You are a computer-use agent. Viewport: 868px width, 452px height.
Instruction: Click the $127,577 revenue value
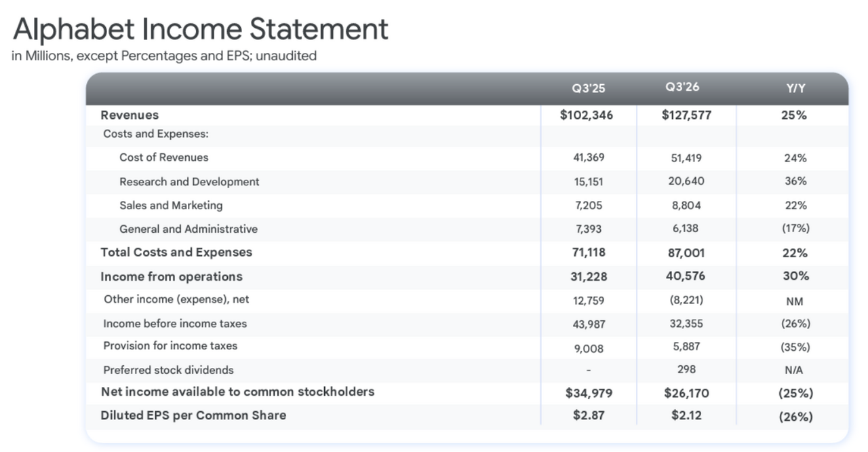686,115
